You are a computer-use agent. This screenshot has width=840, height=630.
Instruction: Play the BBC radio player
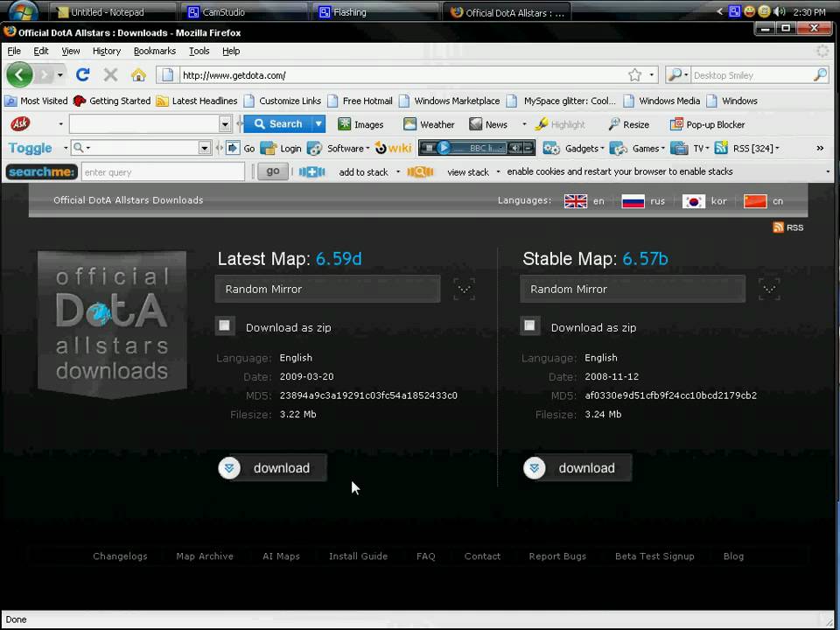(x=444, y=148)
